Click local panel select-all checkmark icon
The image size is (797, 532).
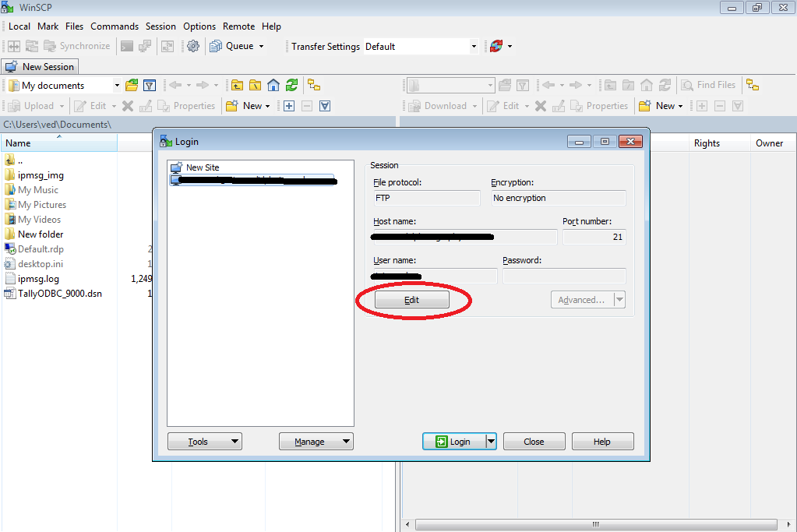[x=325, y=106]
